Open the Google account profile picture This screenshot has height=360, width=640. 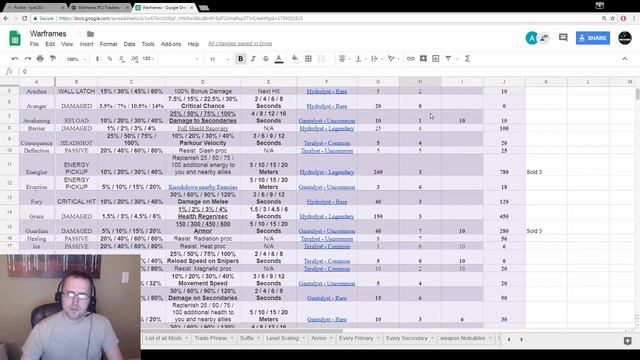tap(625, 38)
